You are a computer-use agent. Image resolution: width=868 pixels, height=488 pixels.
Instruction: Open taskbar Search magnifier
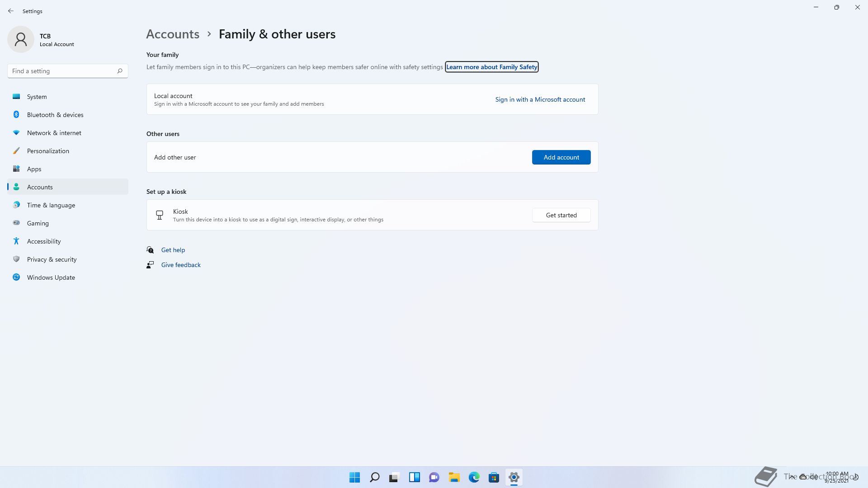(x=375, y=477)
